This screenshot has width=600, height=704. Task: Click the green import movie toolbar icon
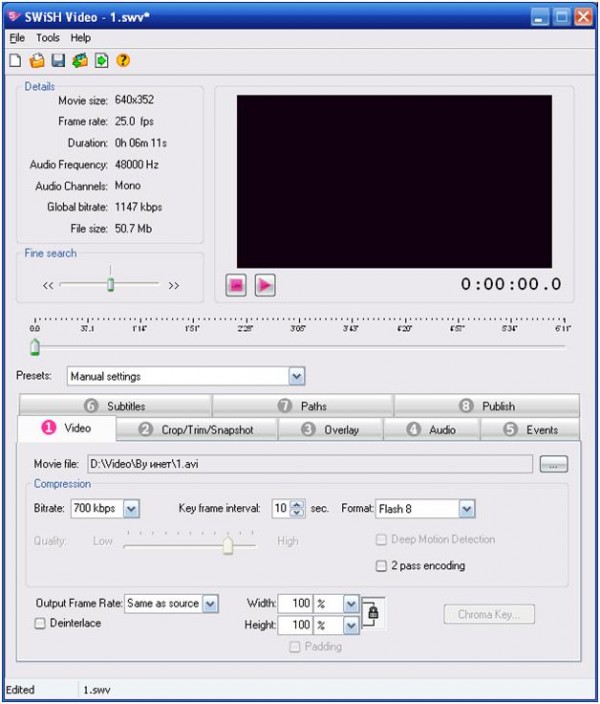[x=80, y=60]
